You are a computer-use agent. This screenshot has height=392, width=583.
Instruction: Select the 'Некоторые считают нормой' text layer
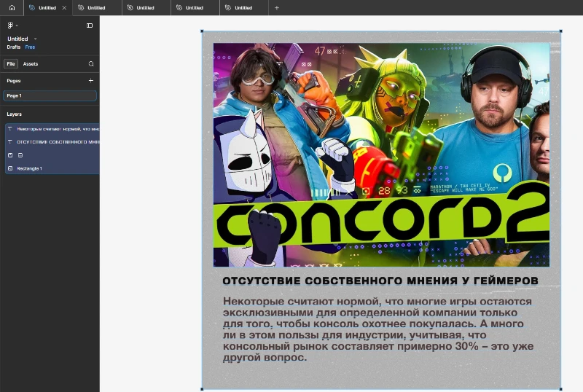point(52,129)
